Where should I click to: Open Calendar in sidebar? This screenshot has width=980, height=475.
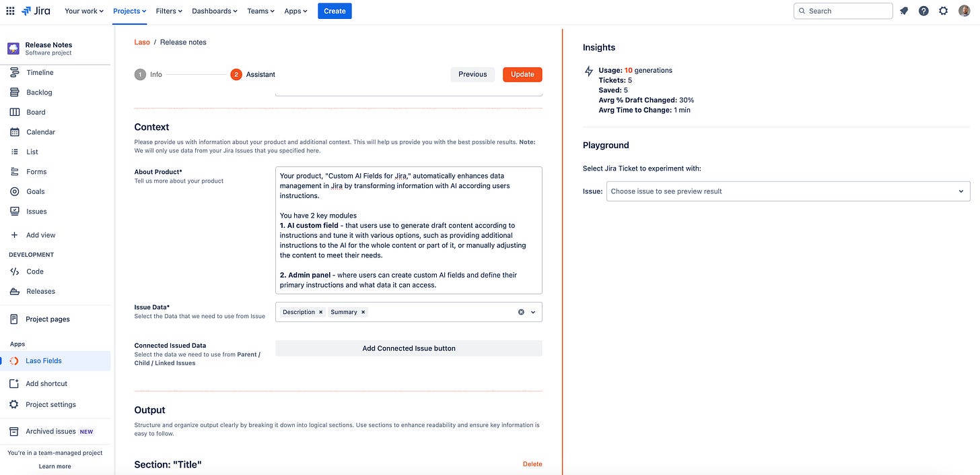click(x=40, y=132)
